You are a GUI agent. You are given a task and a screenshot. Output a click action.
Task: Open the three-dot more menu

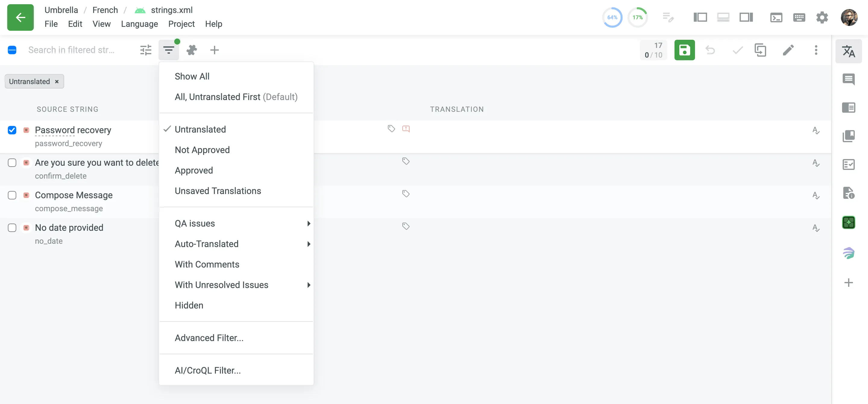click(816, 50)
